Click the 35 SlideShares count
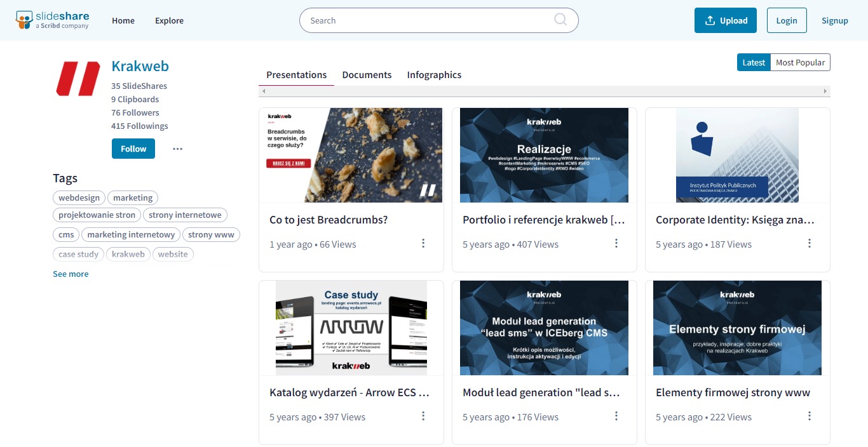 tap(139, 86)
